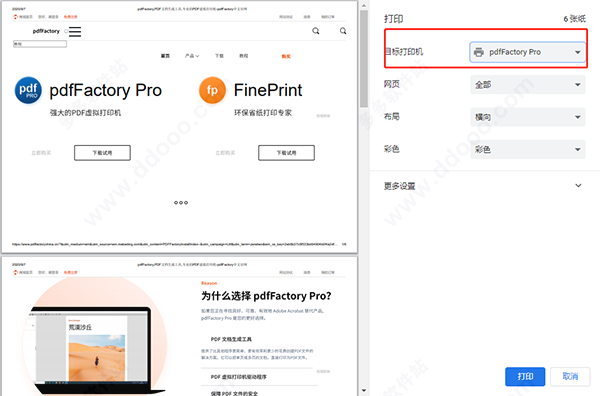Click the rightmost magnifier search icon in preview
Screen dimensions: 600x396
point(343,31)
